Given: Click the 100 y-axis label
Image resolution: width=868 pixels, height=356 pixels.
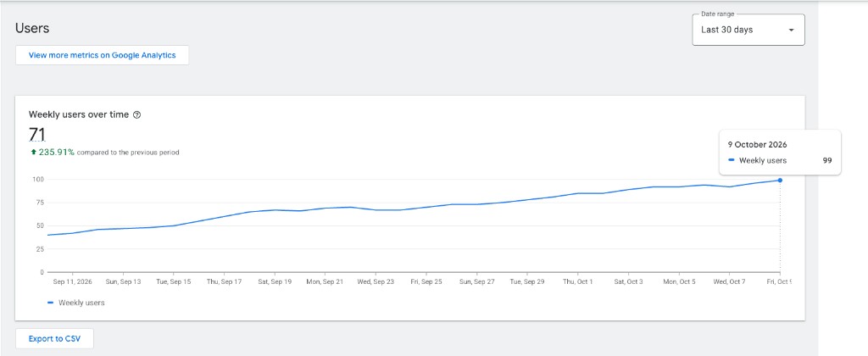Looking at the screenshot, I should tap(37, 180).
